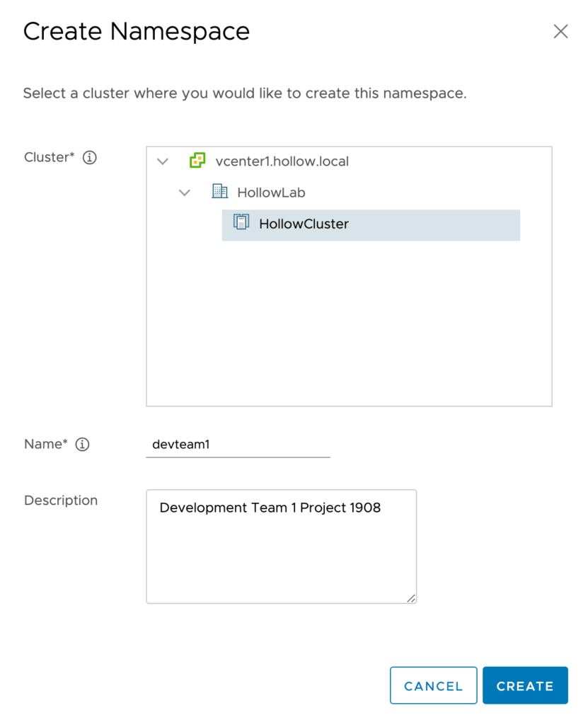Click the info icon beside Name label
588x725 pixels.
pyautogui.click(x=83, y=445)
